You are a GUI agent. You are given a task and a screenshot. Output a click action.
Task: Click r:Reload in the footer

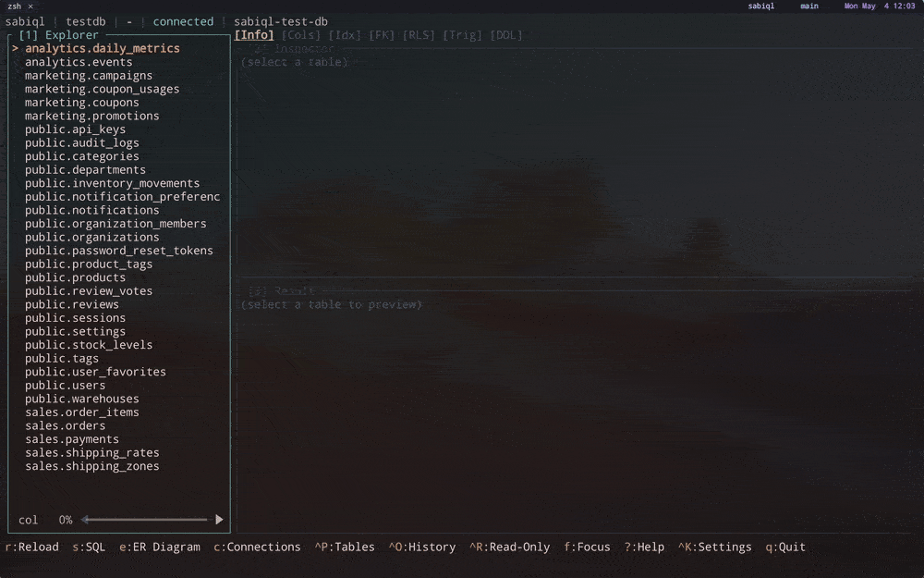[31, 547]
